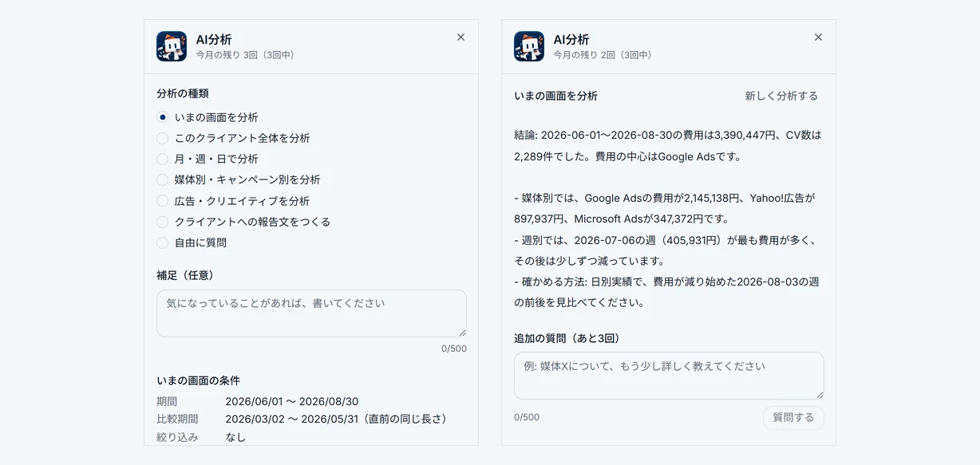Focus the 追加の質問 text area
Screen dimensions: 980x465
[669, 376]
